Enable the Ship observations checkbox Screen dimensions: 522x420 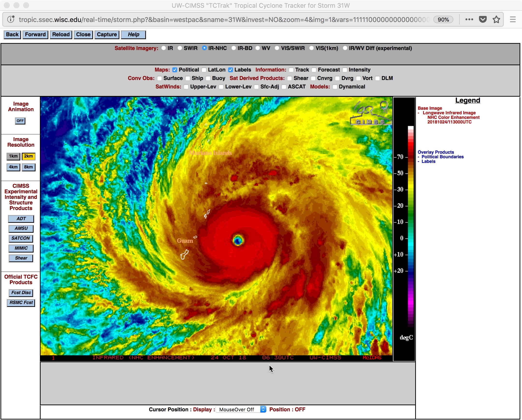(x=188, y=78)
